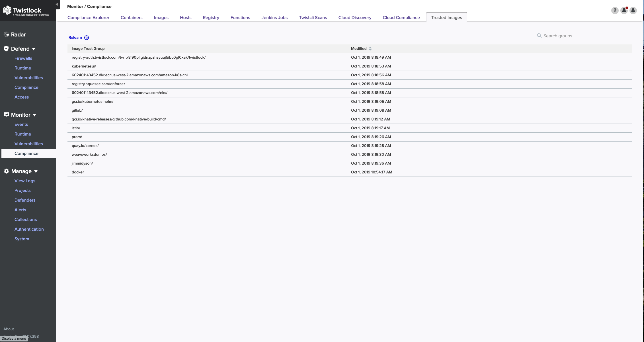Open the Compliance Explorer tab
Screen dimensions: 644x342
[88, 18]
